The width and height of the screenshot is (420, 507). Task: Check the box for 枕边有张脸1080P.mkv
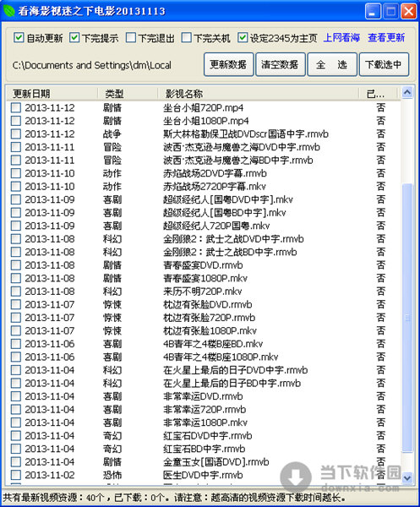(x=16, y=330)
